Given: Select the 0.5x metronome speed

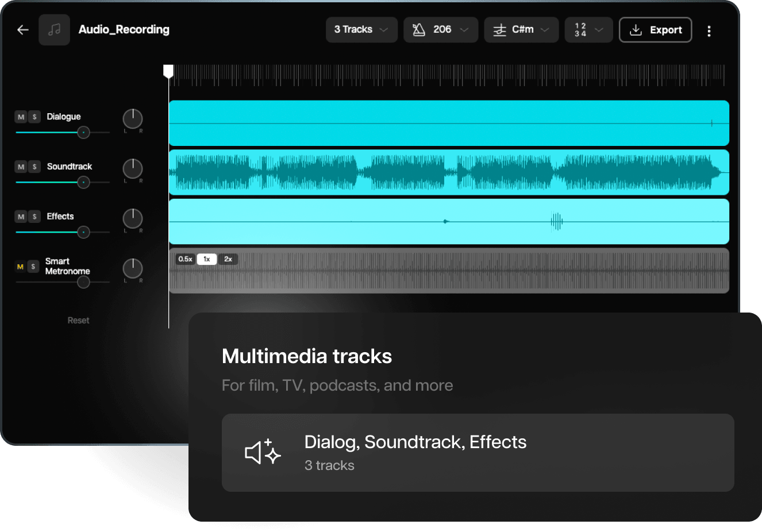Looking at the screenshot, I should tap(185, 259).
